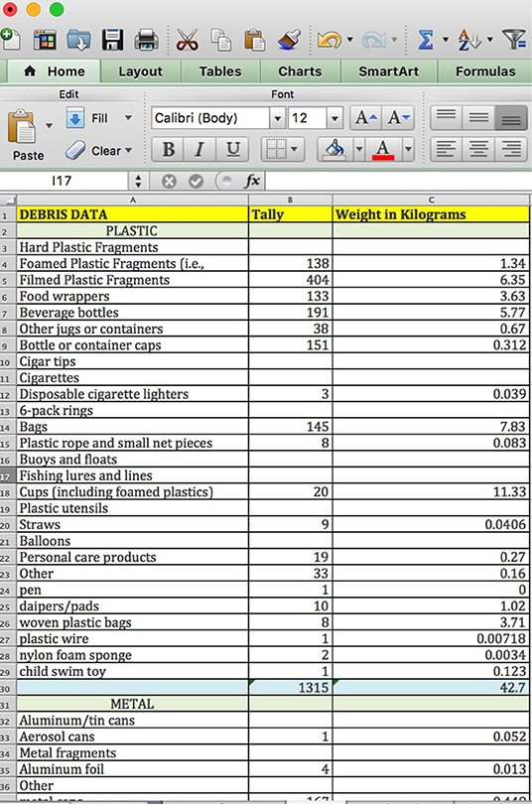Select row 17 header
The image size is (532, 804).
(x=6, y=476)
